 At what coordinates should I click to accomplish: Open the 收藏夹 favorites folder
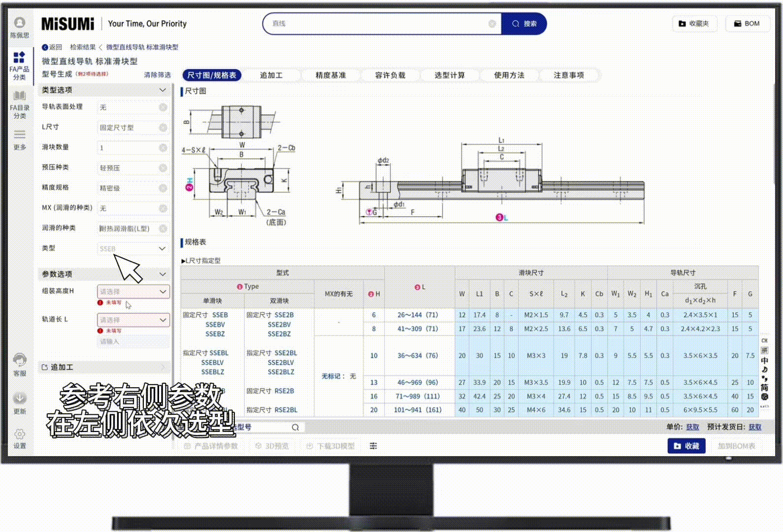pyautogui.click(x=694, y=24)
